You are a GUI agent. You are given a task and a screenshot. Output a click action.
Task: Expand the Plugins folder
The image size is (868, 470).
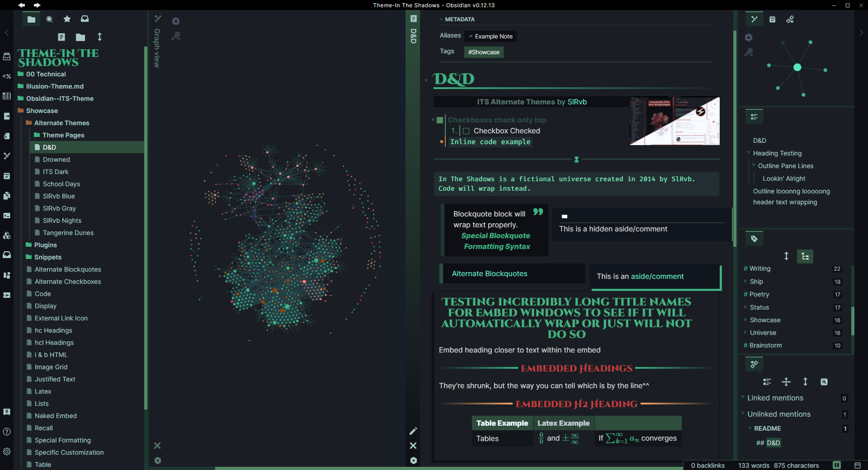click(46, 245)
